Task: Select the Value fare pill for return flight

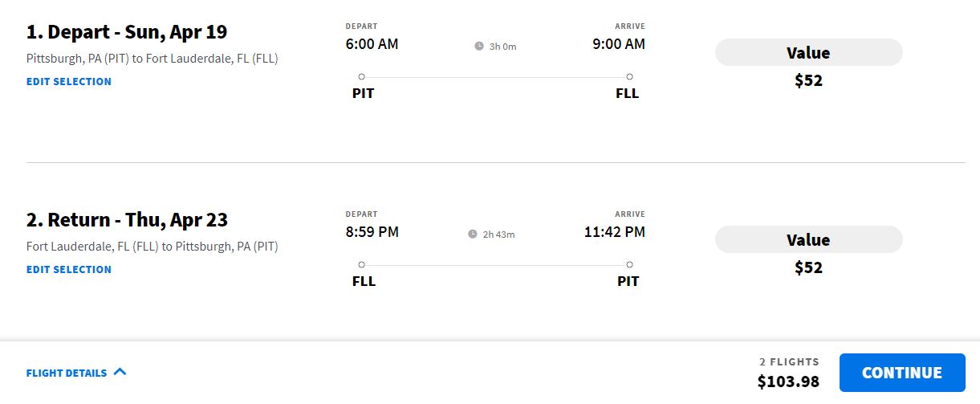Action: click(808, 240)
